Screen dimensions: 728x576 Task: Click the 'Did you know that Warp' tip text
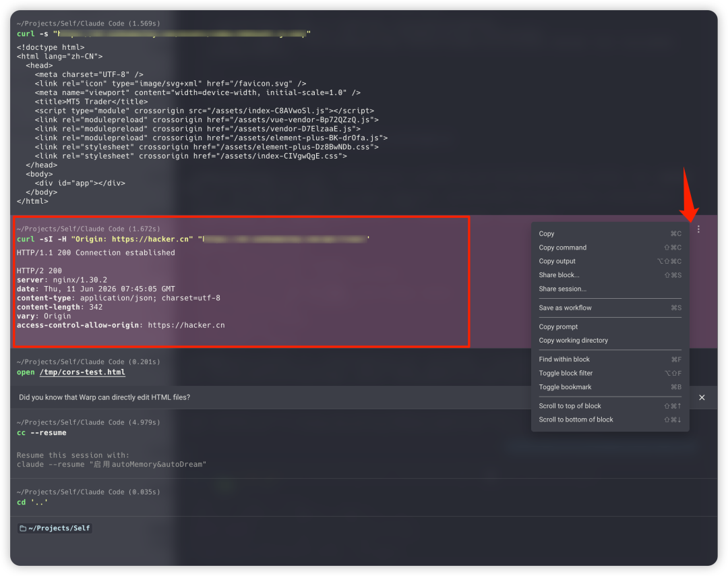pos(104,398)
